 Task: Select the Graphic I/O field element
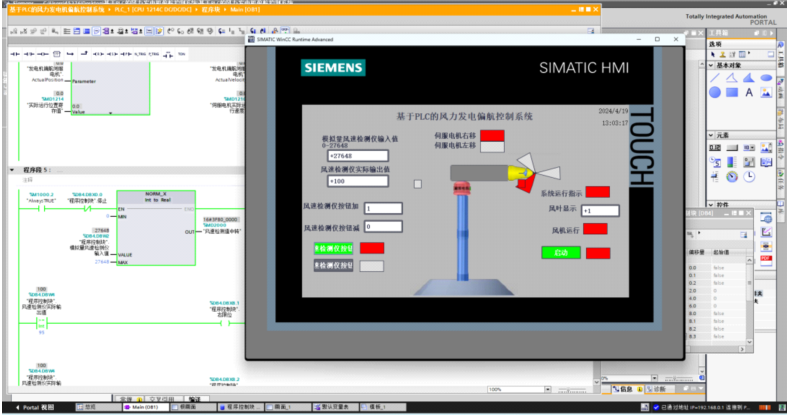(766, 148)
